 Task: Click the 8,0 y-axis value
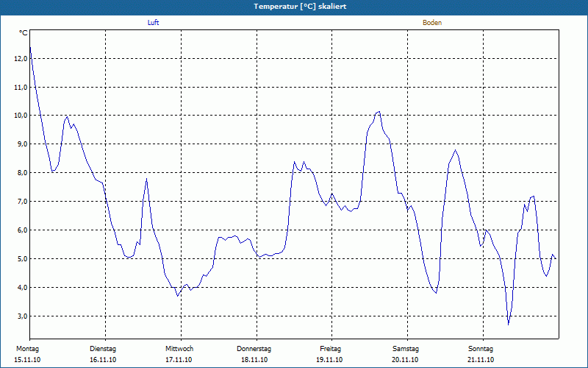point(22,173)
